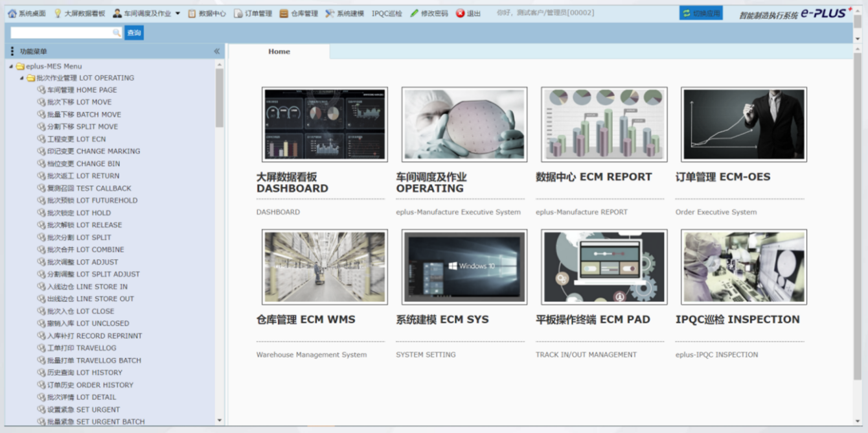This screenshot has height=433, width=868.
Task: Click the red 退出 logout icon
Action: coord(461,14)
